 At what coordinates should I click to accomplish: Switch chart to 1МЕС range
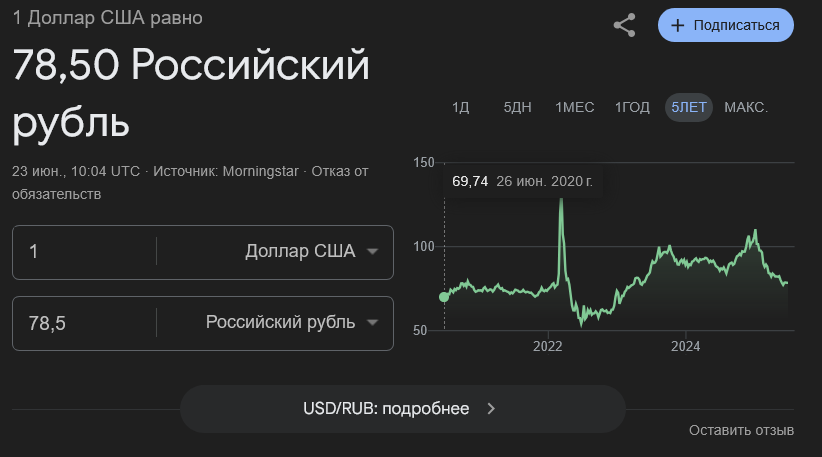[x=575, y=107]
